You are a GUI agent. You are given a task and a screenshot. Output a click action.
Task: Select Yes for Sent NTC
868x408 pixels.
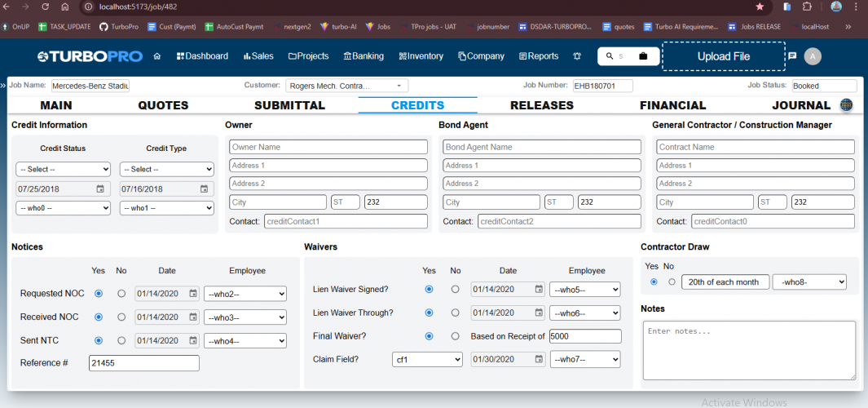pyautogui.click(x=99, y=340)
